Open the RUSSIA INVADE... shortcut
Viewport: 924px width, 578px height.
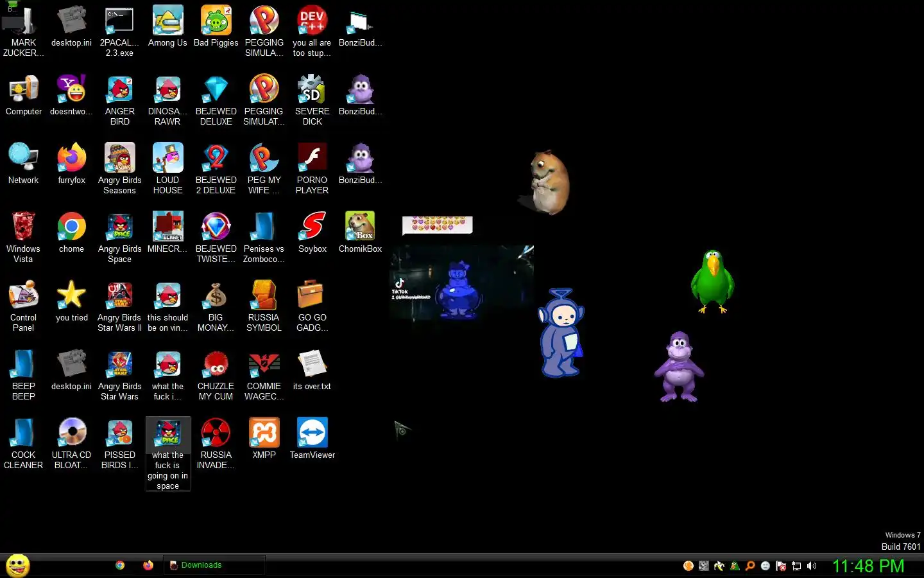tap(216, 444)
